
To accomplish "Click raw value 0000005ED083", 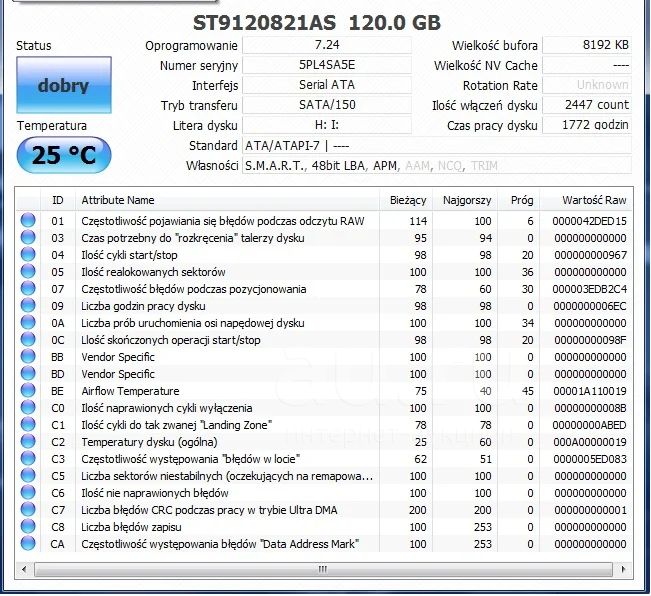I will 590,459.
